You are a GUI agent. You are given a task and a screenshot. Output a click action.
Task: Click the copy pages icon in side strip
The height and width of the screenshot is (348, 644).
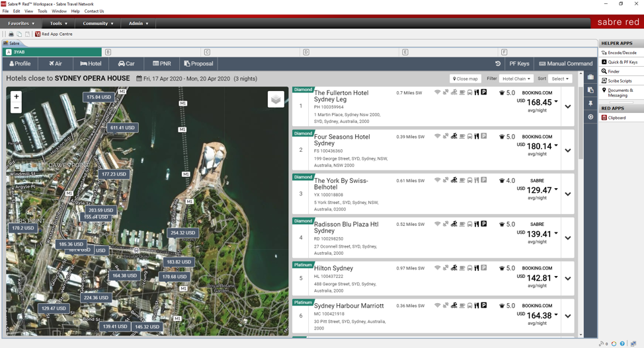590,90
